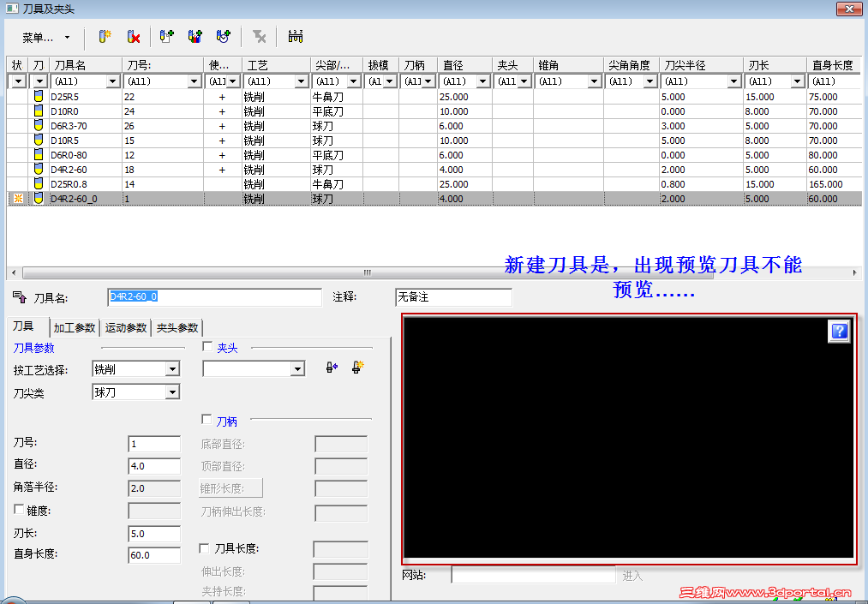The image size is (868, 604).
Task: Click the tool-with-clock plus toolbar icon
Action: click(x=223, y=36)
